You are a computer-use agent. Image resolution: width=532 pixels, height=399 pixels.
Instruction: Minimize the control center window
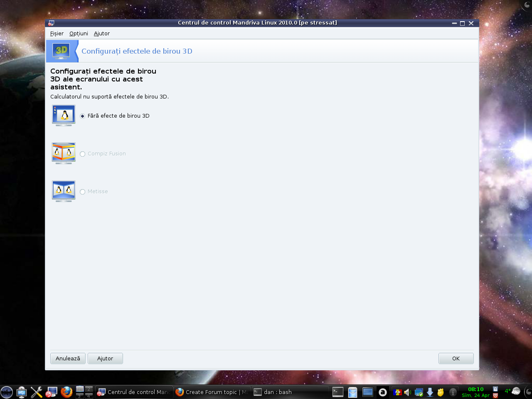[x=454, y=23]
